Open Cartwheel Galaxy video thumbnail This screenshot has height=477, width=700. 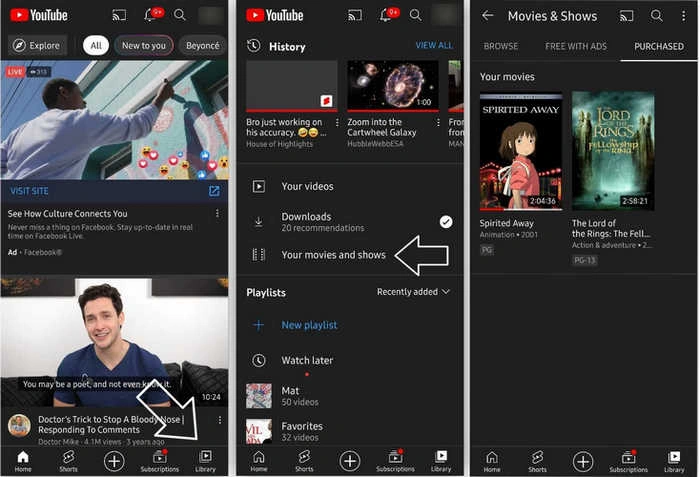pos(393,85)
